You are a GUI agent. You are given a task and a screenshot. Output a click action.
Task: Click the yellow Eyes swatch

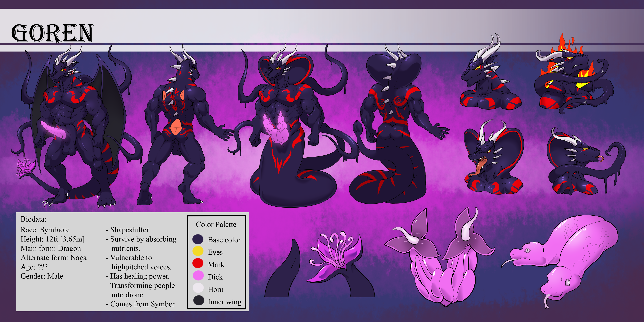tap(198, 251)
